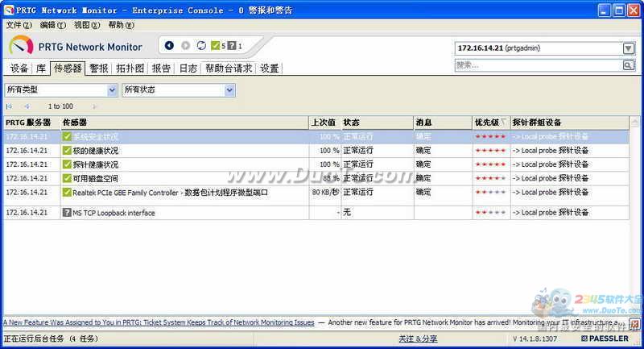Click into the 搜索 search field
The height and width of the screenshot is (349, 644).
coord(539,65)
